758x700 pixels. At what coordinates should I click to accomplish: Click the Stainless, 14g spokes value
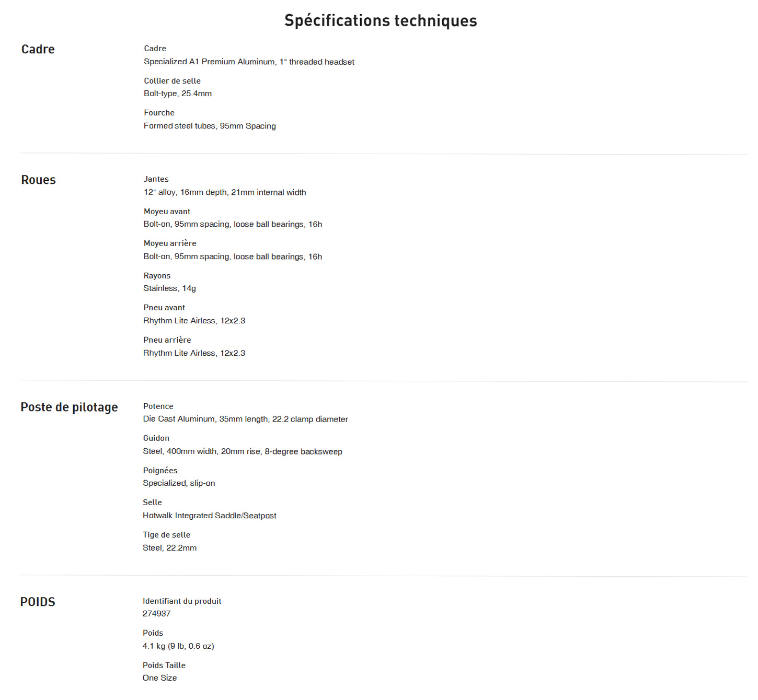[169, 288]
